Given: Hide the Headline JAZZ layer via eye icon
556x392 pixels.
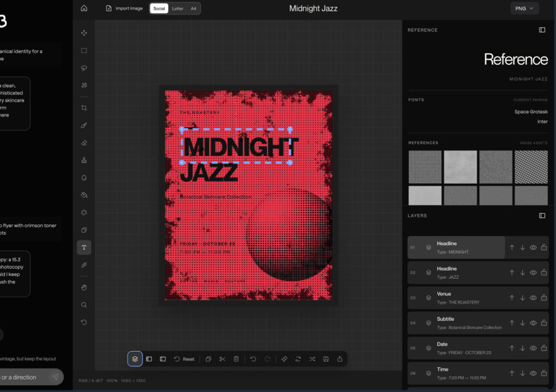Looking at the screenshot, I should (533, 273).
